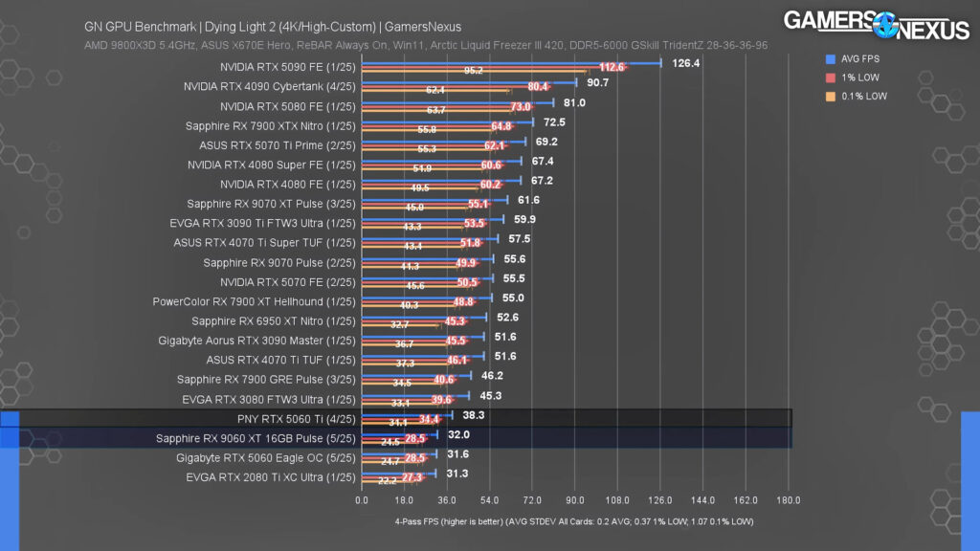This screenshot has width=980, height=551.
Task: Click the RTX 5090 FE blue average bar
Action: point(511,63)
